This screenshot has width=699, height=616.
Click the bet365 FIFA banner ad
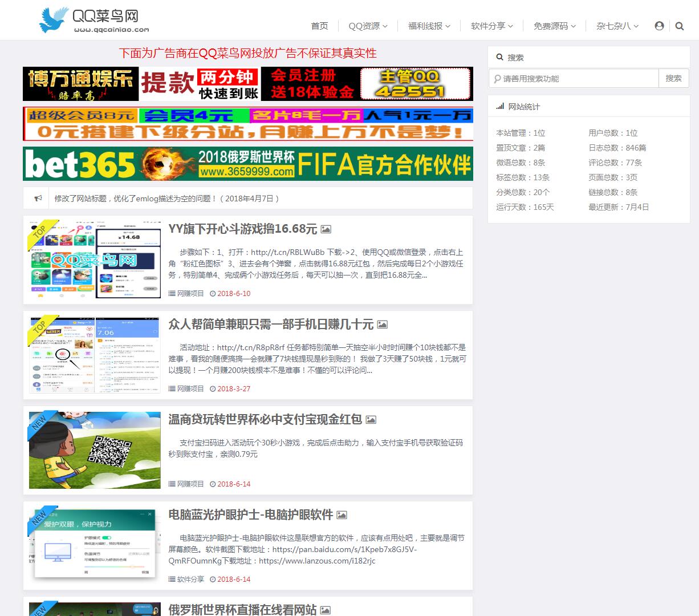(248, 164)
